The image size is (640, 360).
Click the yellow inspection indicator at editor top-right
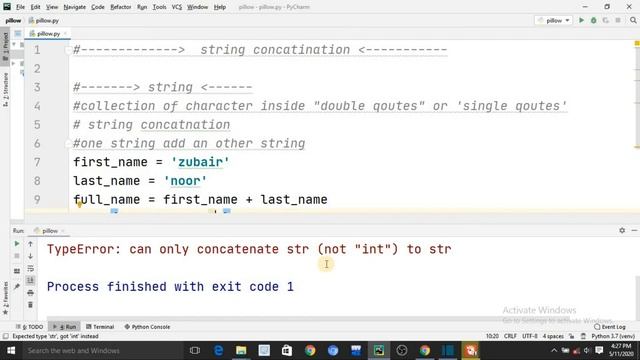(637, 43)
